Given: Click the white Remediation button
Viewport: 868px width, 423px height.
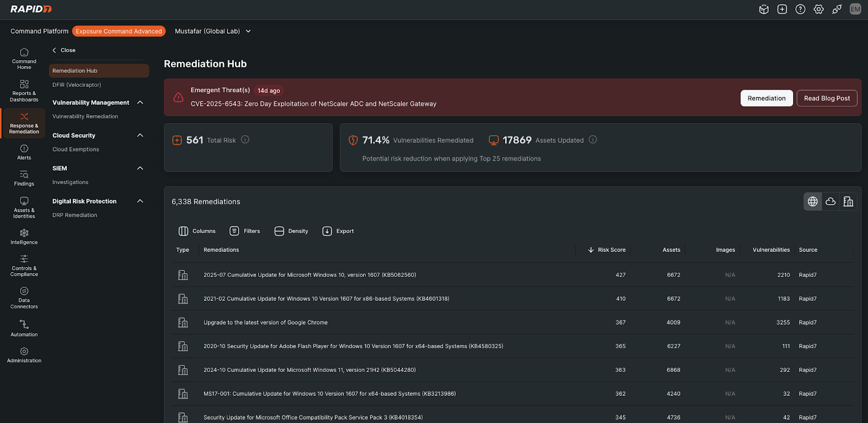Looking at the screenshot, I should [766, 98].
